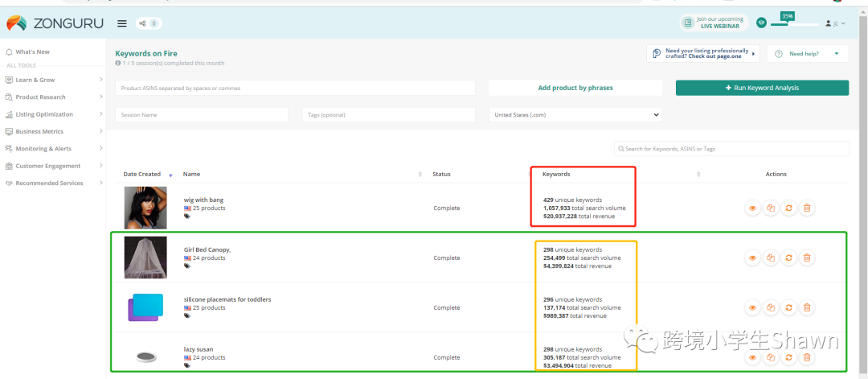
Task: Delete the silicone placemats session
Action: click(x=807, y=307)
